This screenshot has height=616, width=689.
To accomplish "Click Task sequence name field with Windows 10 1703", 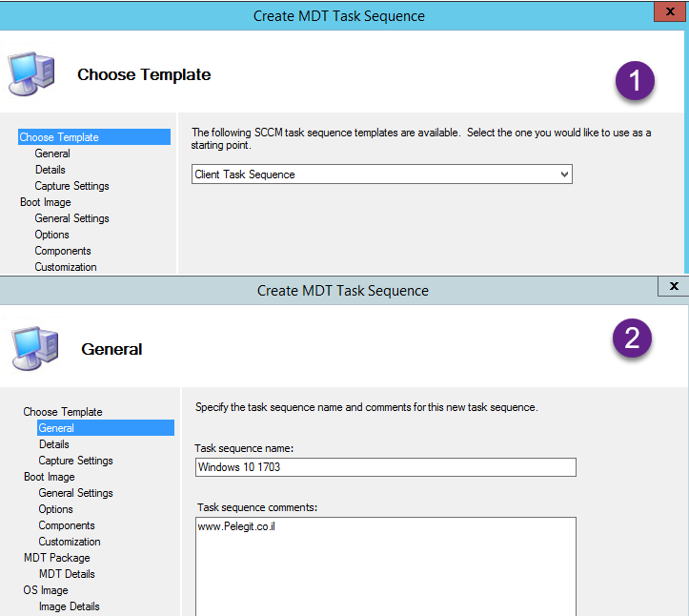I will coord(385,467).
